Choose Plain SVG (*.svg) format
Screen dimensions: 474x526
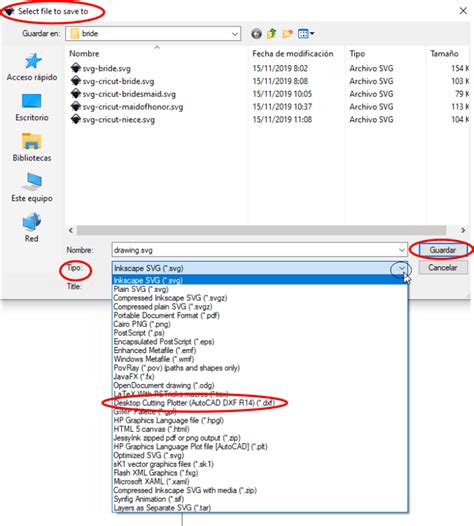point(260,289)
